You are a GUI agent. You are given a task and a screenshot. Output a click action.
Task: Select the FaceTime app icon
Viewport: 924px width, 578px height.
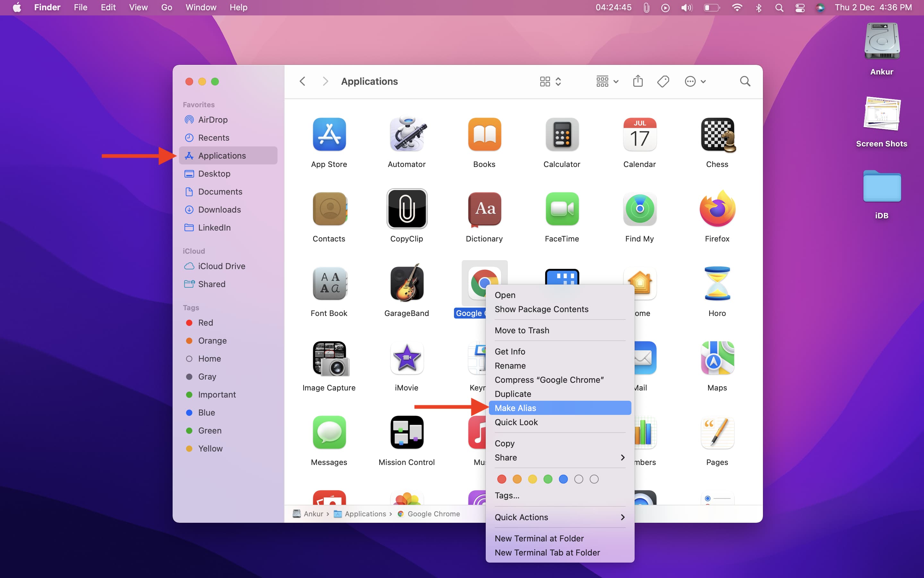[x=562, y=209]
